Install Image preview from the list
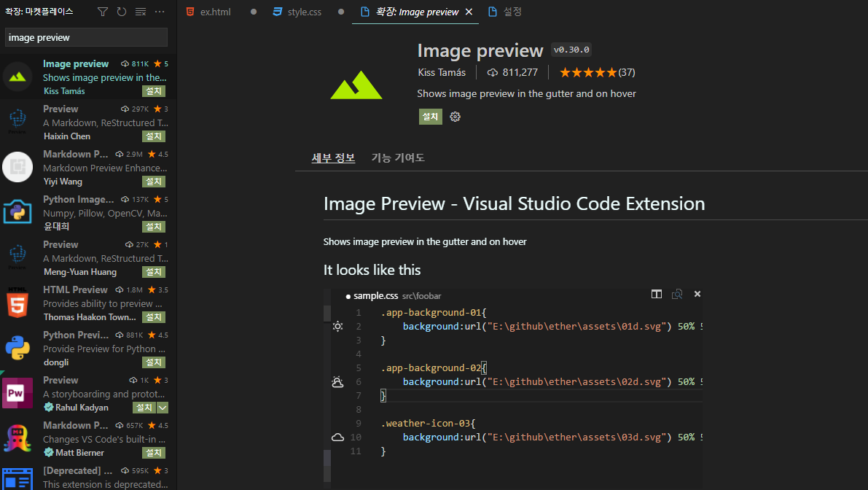868x490 pixels. tap(154, 91)
